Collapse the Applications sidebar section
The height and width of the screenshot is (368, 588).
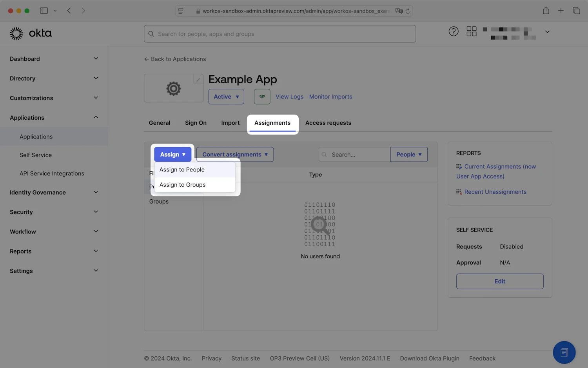tap(54, 118)
